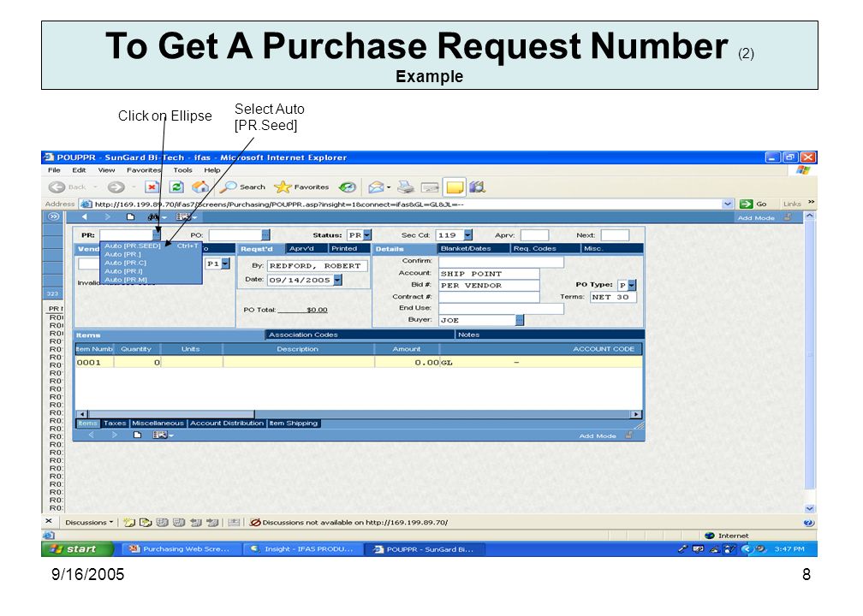Open the Sec Cd 119 dropdown arrow
The width and height of the screenshot is (863, 616).
click(x=467, y=234)
